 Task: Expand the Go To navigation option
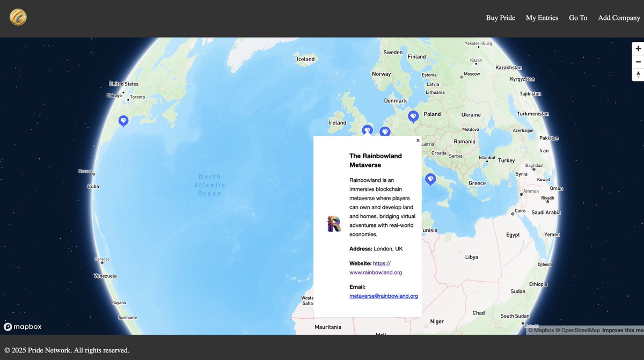point(578,17)
